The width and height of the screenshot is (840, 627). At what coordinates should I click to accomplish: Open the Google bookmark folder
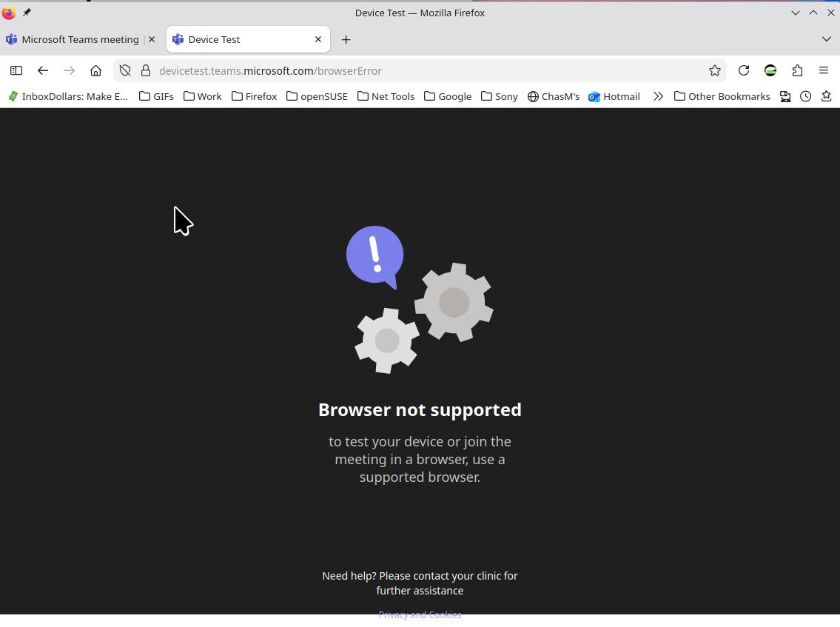(x=448, y=96)
